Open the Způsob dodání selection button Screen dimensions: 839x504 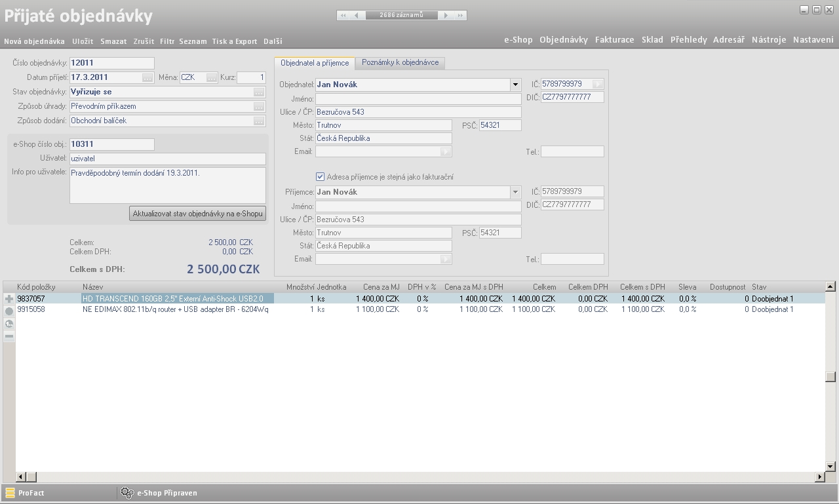pos(259,121)
